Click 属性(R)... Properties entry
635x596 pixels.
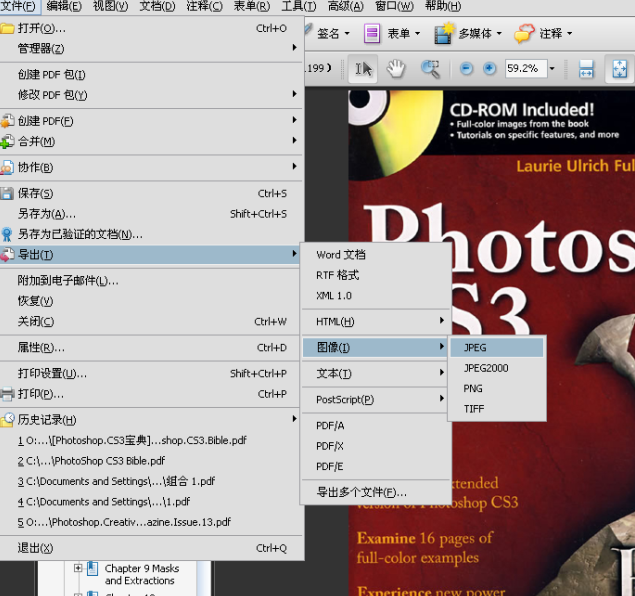pos(151,347)
